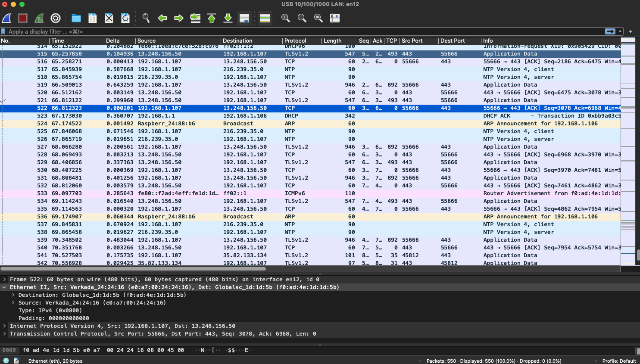Open capture options gear icon
640x364 pixels.
tap(56, 18)
